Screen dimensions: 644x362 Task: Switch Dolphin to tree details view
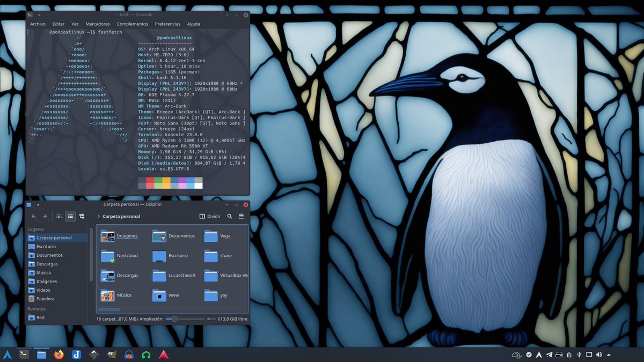point(82,216)
